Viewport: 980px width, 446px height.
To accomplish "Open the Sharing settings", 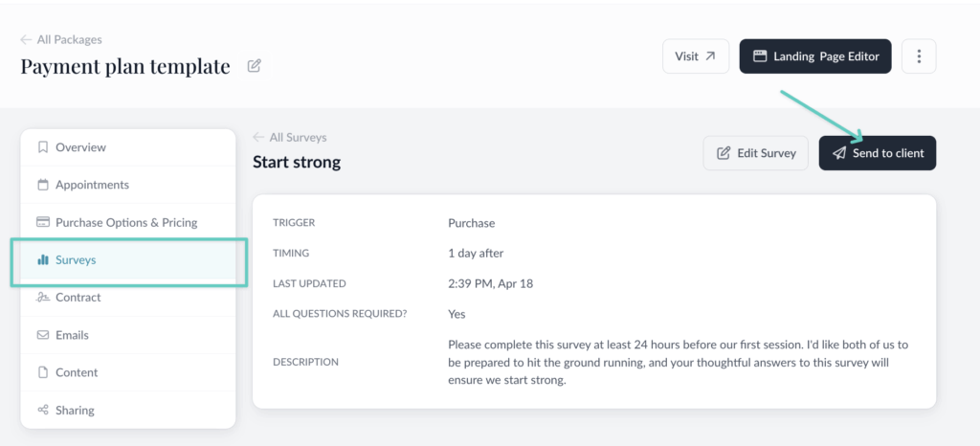I will pos(75,410).
